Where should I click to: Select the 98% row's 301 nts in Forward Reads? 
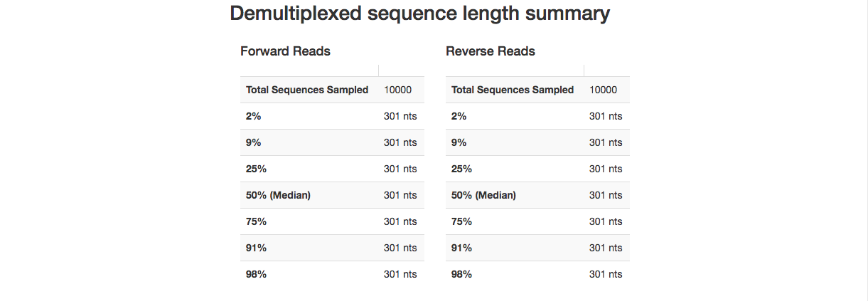[x=400, y=274]
